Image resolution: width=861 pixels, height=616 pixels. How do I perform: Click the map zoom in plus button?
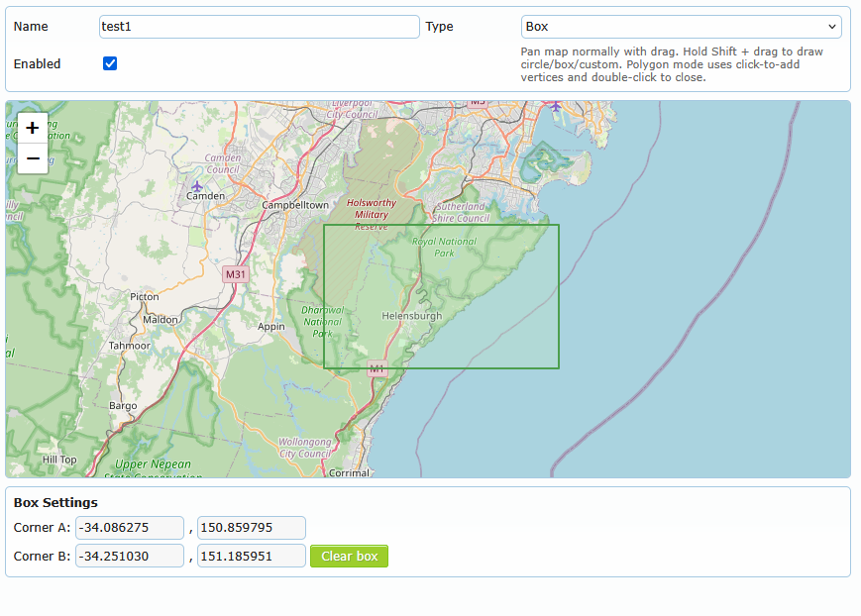(33, 127)
